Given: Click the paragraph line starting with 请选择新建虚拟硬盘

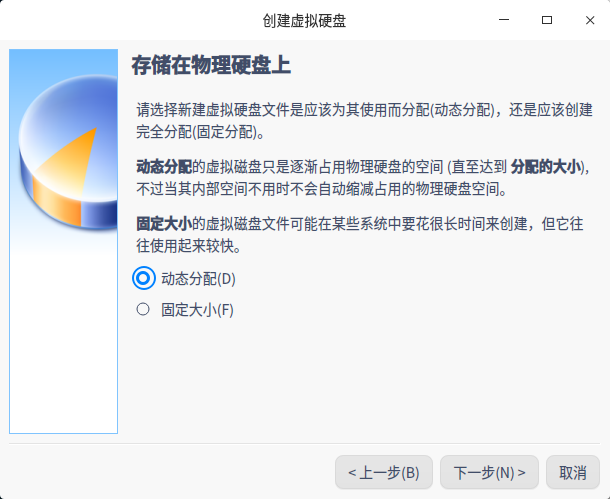Looking at the screenshot, I should pyautogui.click(x=365, y=110).
